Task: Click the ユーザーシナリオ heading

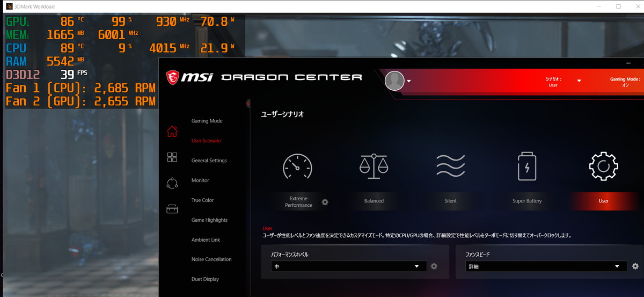Action: [x=282, y=114]
